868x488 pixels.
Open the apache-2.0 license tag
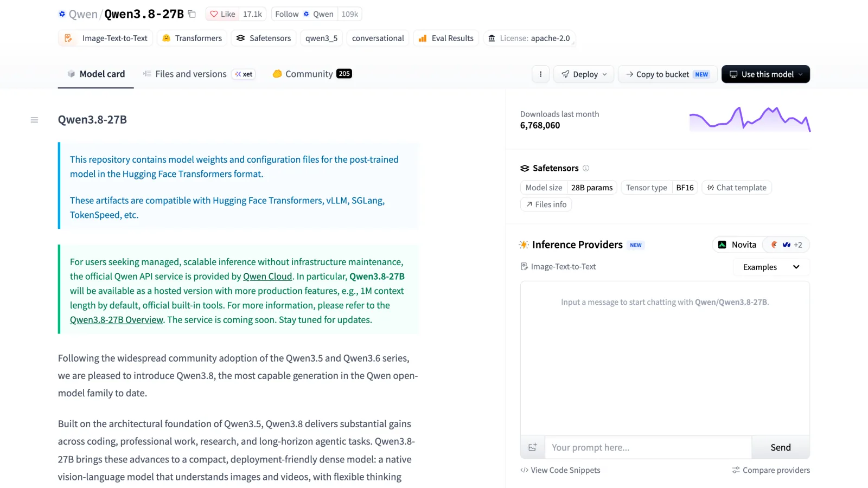tap(529, 38)
